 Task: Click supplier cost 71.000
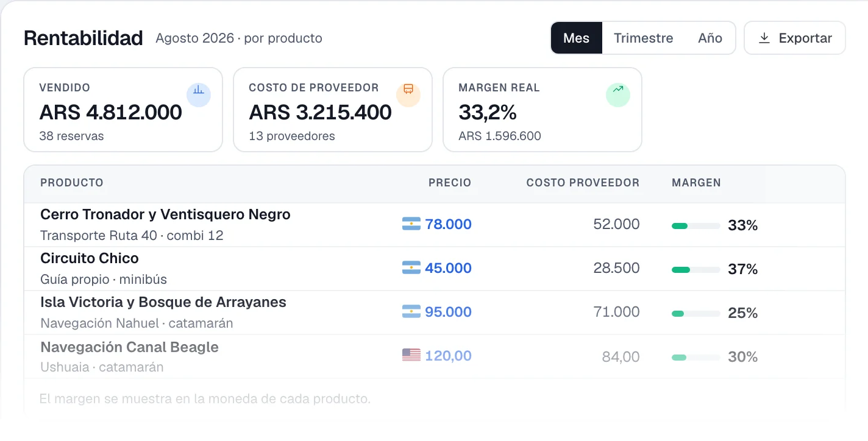pos(617,312)
